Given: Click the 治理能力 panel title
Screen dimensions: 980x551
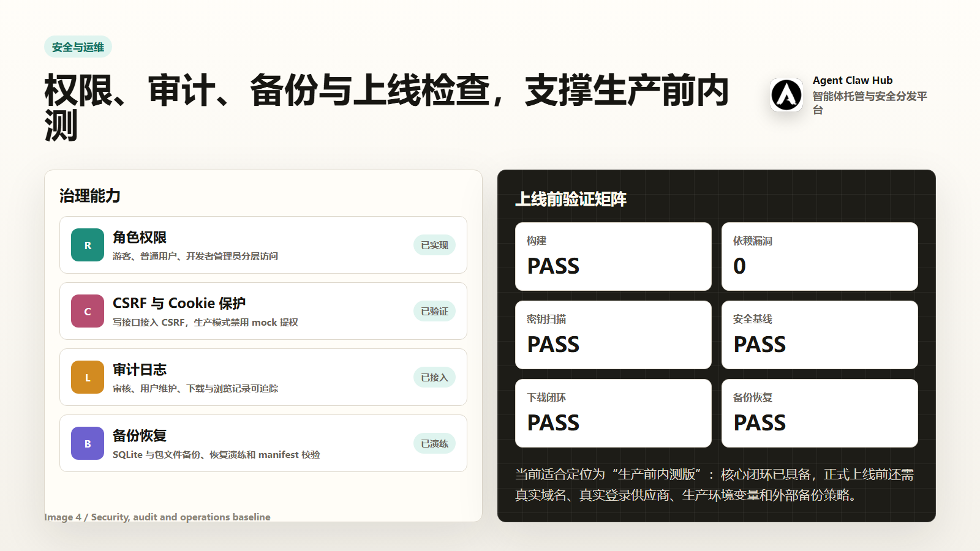Looking at the screenshot, I should [x=90, y=196].
